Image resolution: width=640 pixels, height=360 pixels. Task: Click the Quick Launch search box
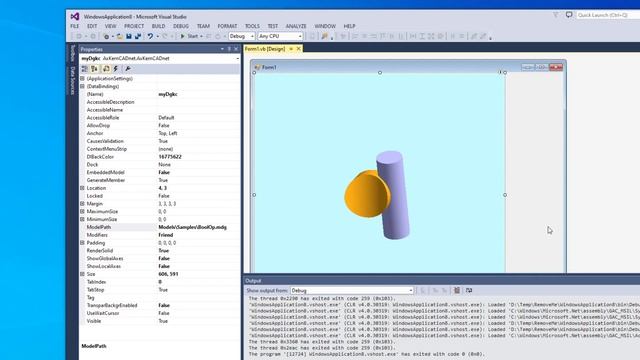[608, 15]
